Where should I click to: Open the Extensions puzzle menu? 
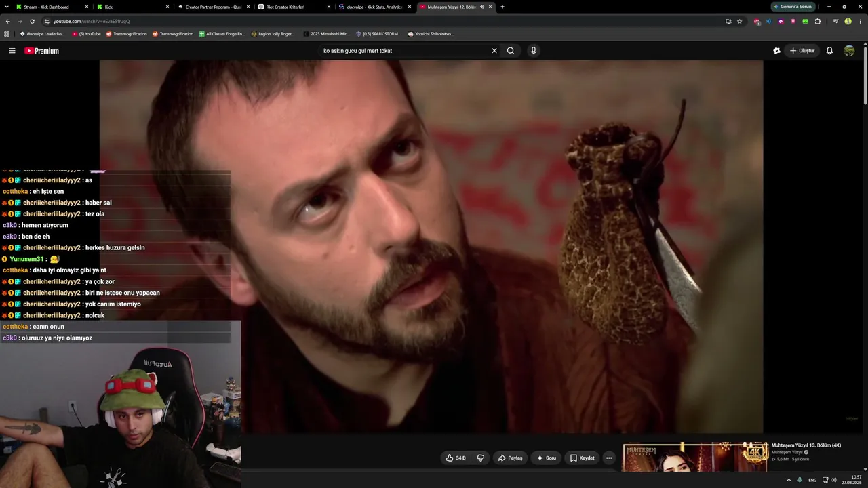(x=818, y=21)
